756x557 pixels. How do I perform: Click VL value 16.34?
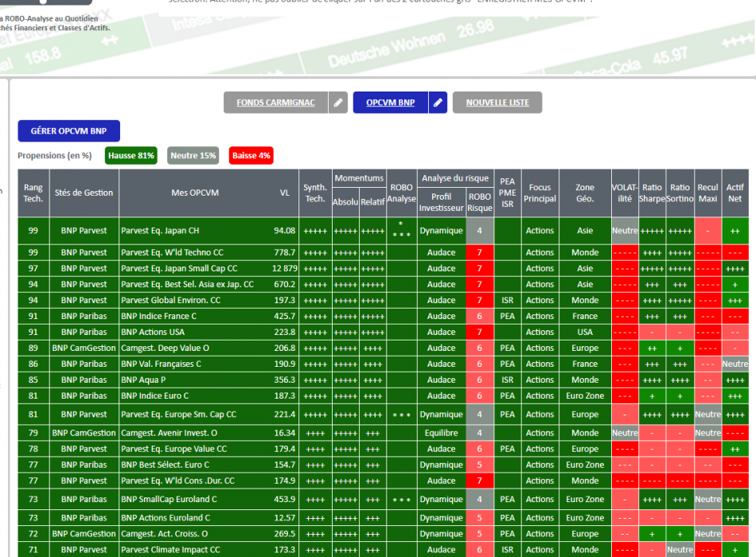pos(284,433)
